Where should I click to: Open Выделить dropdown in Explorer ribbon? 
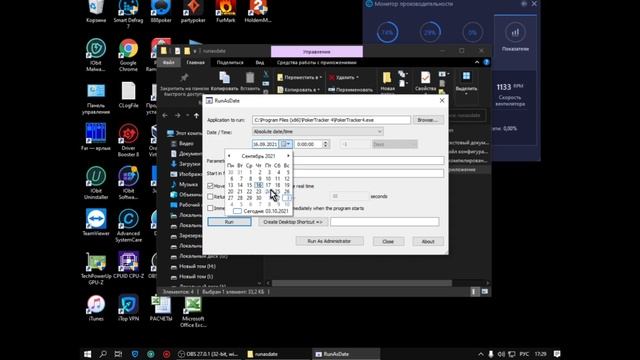[x=466, y=82]
